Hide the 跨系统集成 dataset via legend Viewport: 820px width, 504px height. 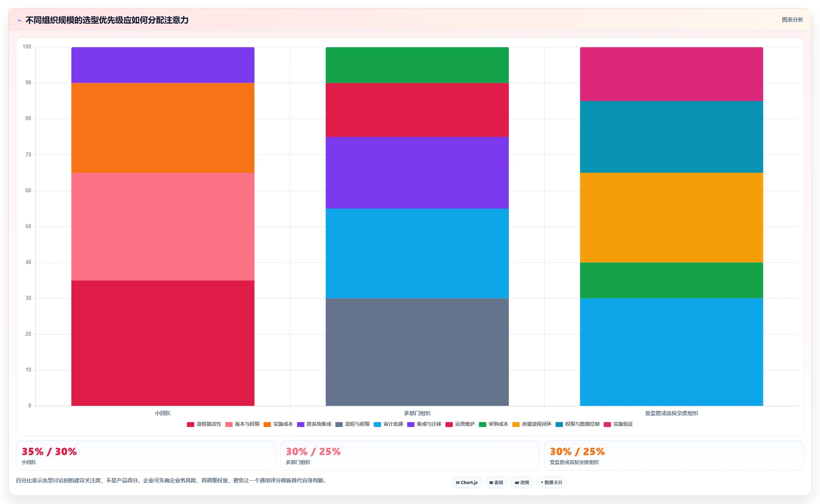click(314, 424)
